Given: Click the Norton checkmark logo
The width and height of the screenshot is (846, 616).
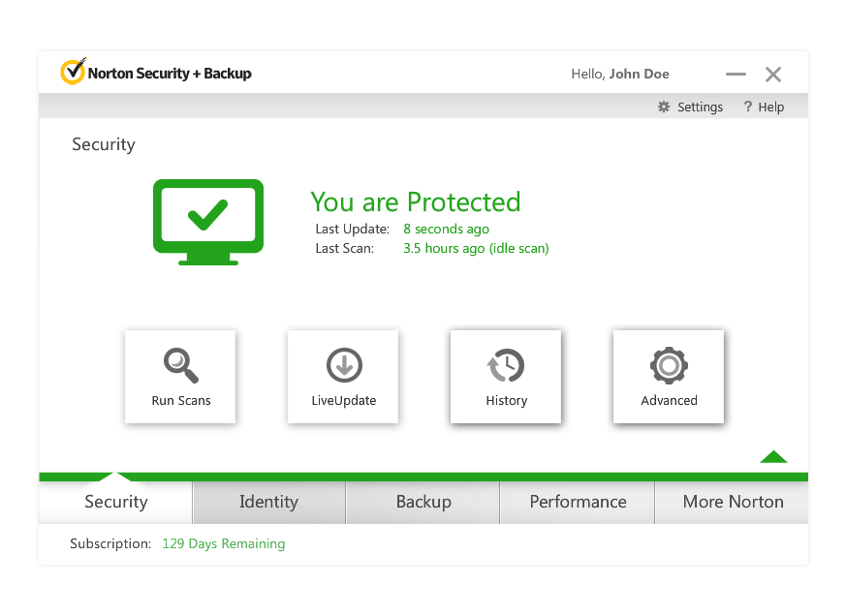Looking at the screenshot, I should click(73, 73).
